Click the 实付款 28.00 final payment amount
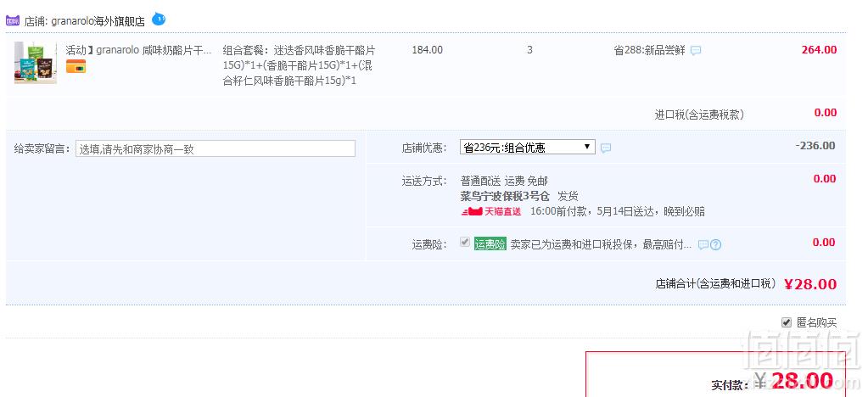Viewport: 868px width, 397px height. (794, 381)
